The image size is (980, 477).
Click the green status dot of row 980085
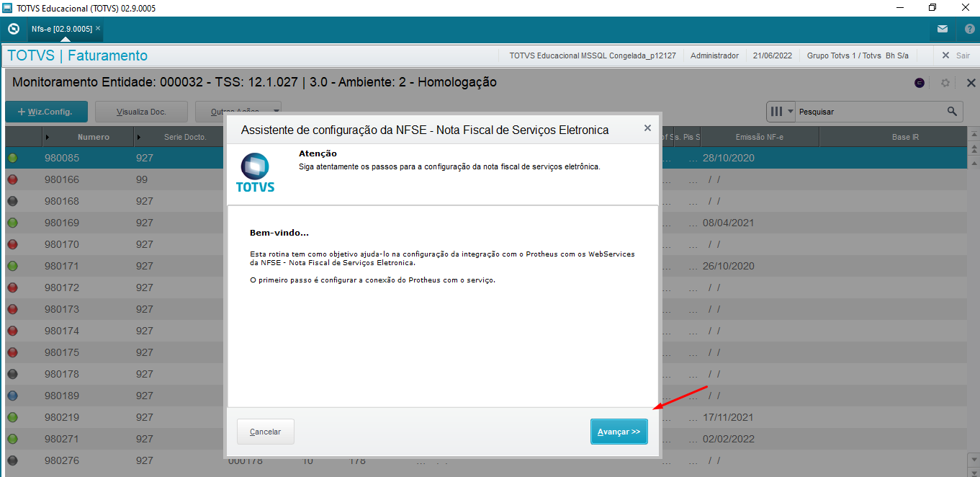[12, 158]
